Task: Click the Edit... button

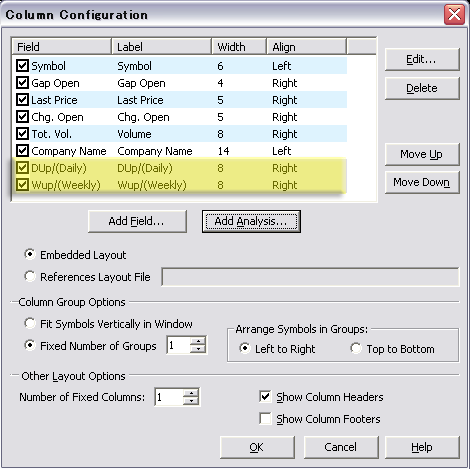Action: (422, 59)
